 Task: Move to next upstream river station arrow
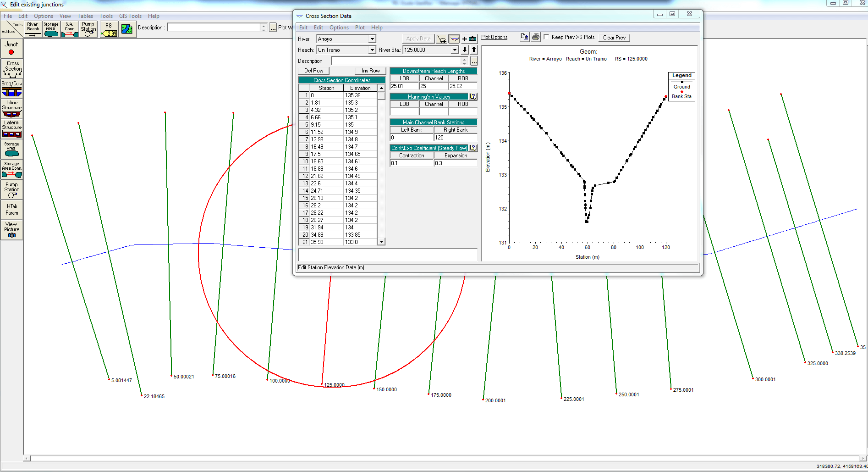click(x=474, y=50)
